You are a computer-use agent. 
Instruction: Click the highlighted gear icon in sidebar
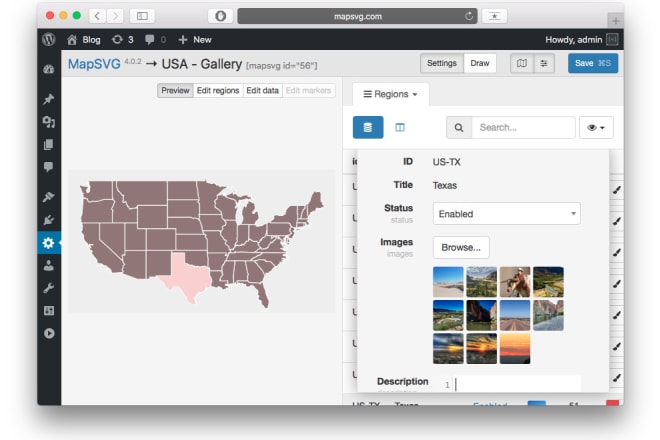(x=49, y=243)
